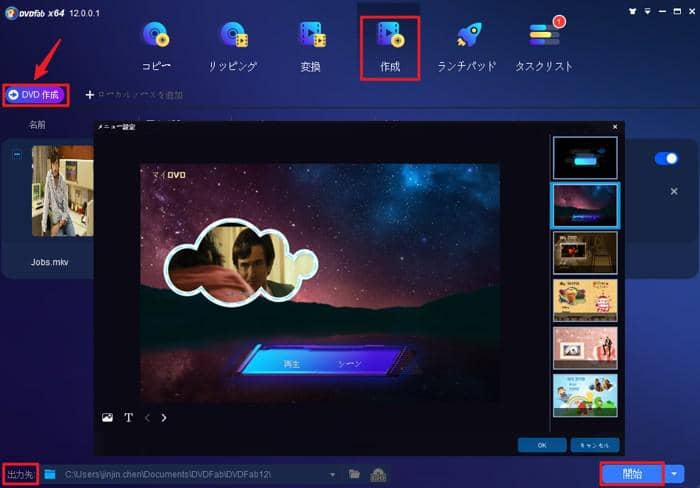Click the blue folder output type icon
700x488 pixels.
click(x=50, y=474)
